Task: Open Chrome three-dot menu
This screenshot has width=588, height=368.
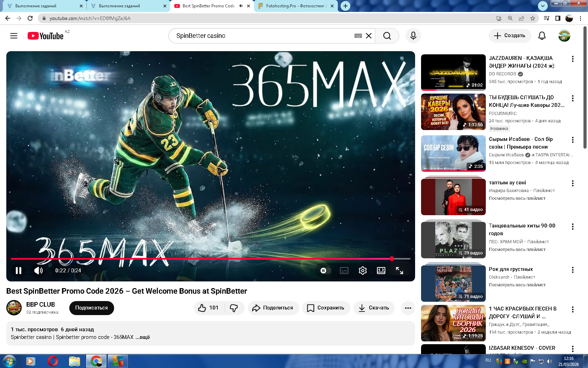Action: tap(580, 18)
